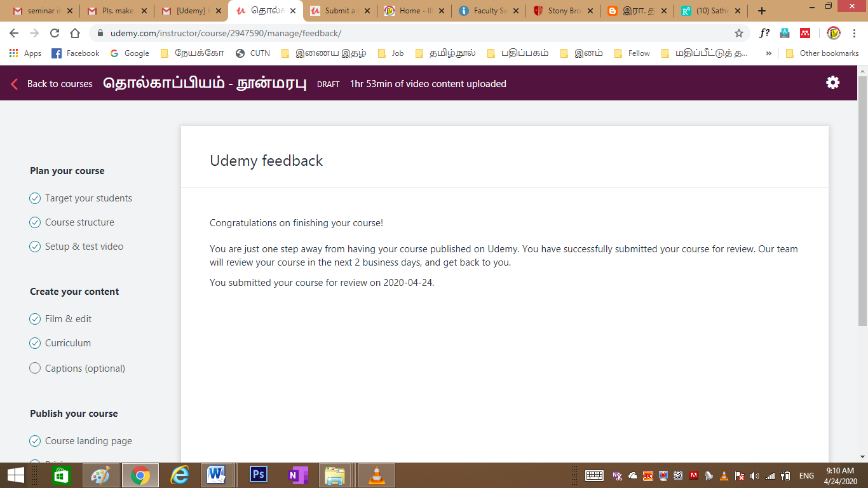Expand the hidden bookmarks chevron
This screenshot has height=488, width=868.
pos(769,53)
